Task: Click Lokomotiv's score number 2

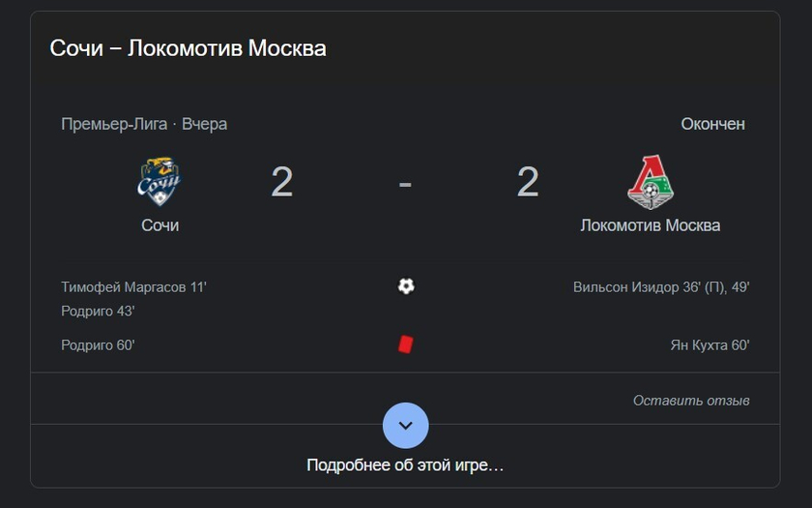Action: 528,182
